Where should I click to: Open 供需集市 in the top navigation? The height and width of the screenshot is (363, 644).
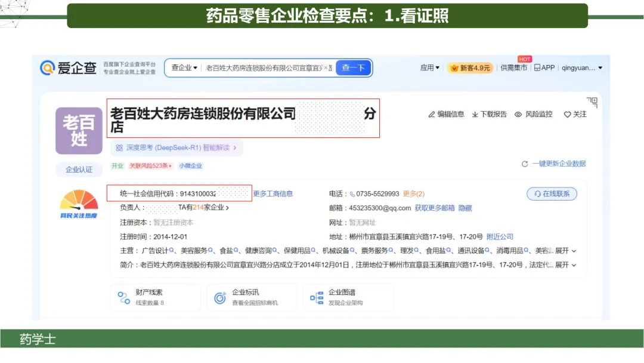(x=513, y=68)
